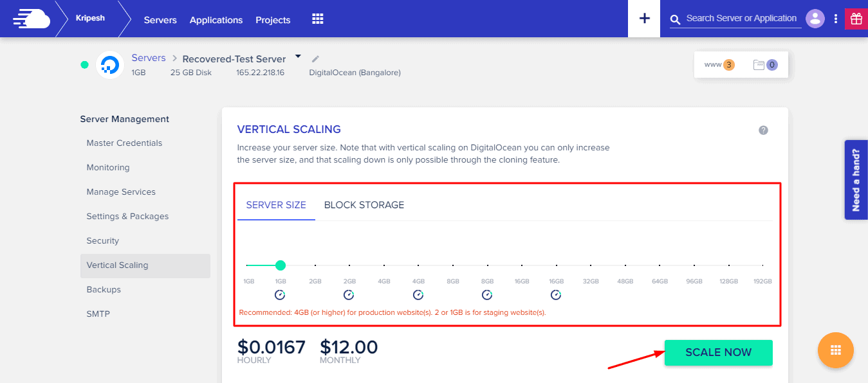This screenshot has width=868, height=383.
Task: Open the three-dot options menu
Action: 835,19
